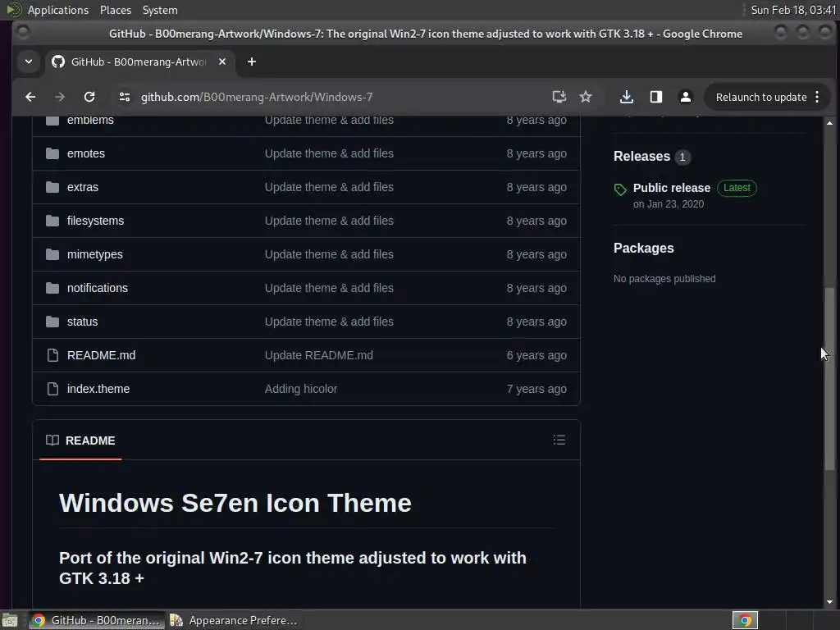Viewport: 840px width, 630px height.
Task: Open the README.md file link
Action: tap(101, 355)
